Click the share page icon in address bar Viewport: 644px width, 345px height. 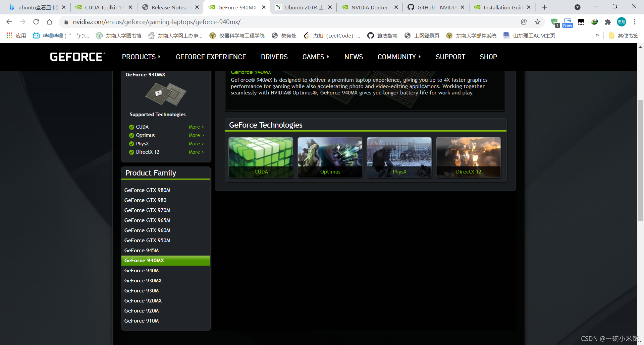tap(524, 22)
